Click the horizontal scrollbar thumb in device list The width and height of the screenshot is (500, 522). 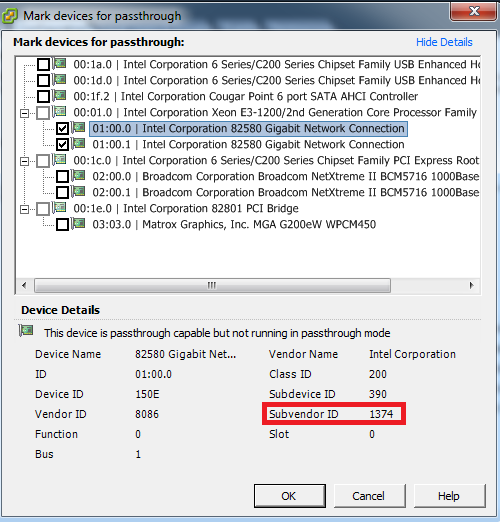click(212, 285)
